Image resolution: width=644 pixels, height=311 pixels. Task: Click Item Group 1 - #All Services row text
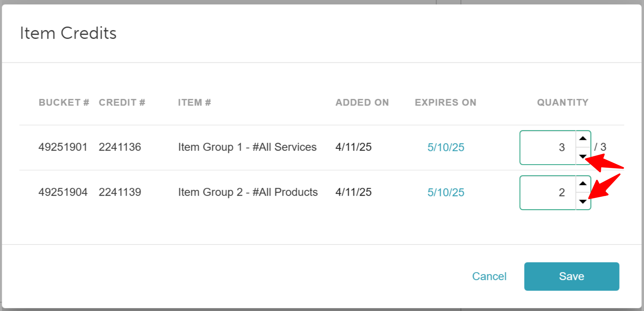click(247, 147)
